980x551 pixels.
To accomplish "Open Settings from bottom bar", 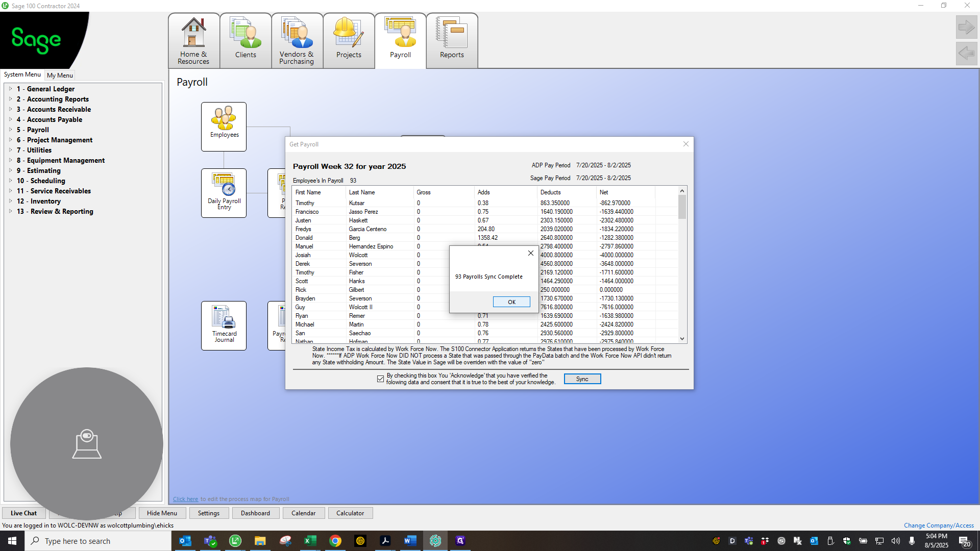I will [209, 513].
